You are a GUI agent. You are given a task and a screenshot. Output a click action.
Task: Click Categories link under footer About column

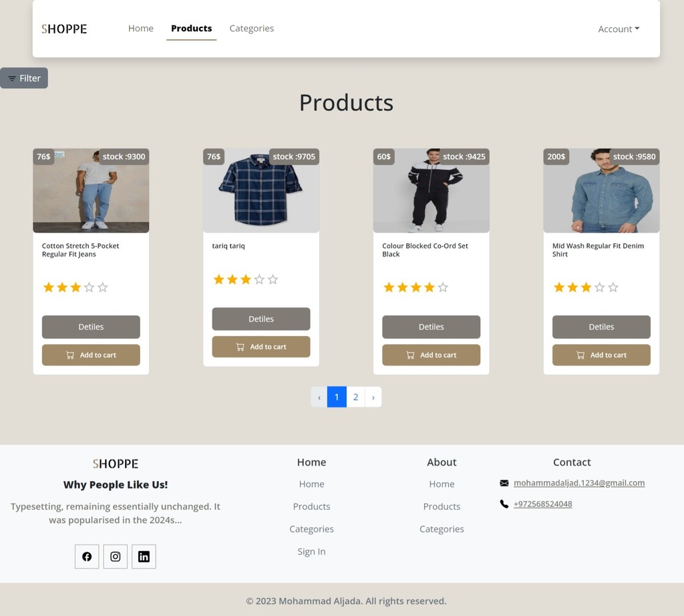pyautogui.click(x=442, y=529)
